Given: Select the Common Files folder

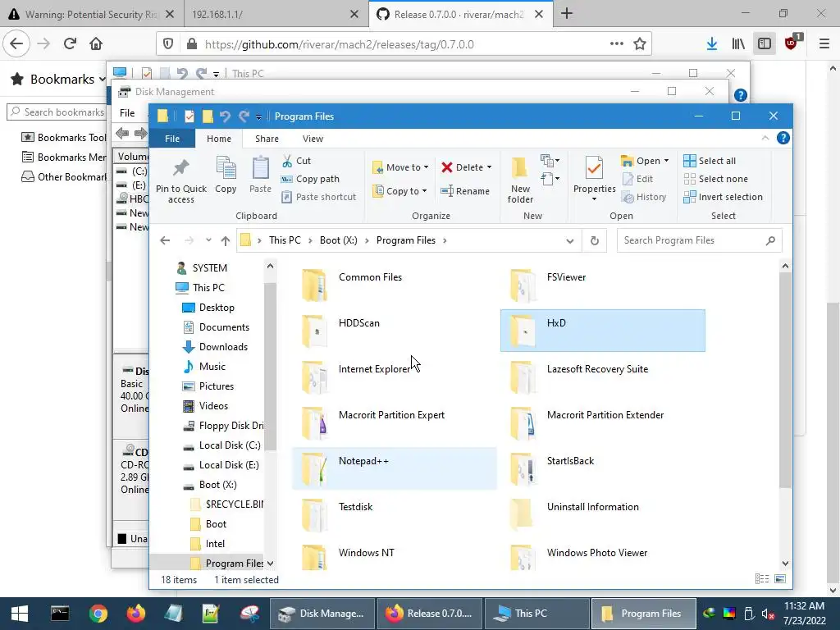Looking at the screenshot, I should [394, 285].
